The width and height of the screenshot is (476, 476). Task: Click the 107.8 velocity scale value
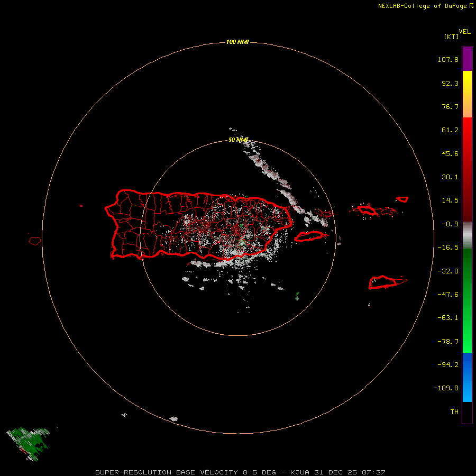[x=448, y=59]
